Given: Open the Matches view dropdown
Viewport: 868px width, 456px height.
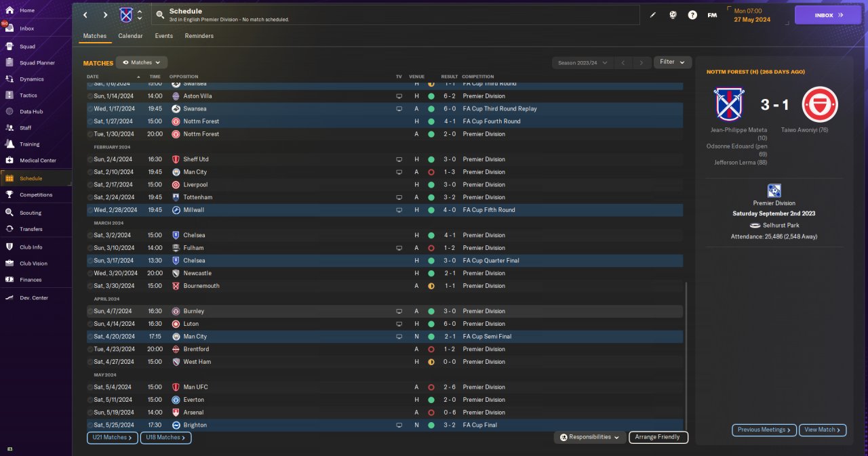Looking at the screenshot, I should (142, 62).
